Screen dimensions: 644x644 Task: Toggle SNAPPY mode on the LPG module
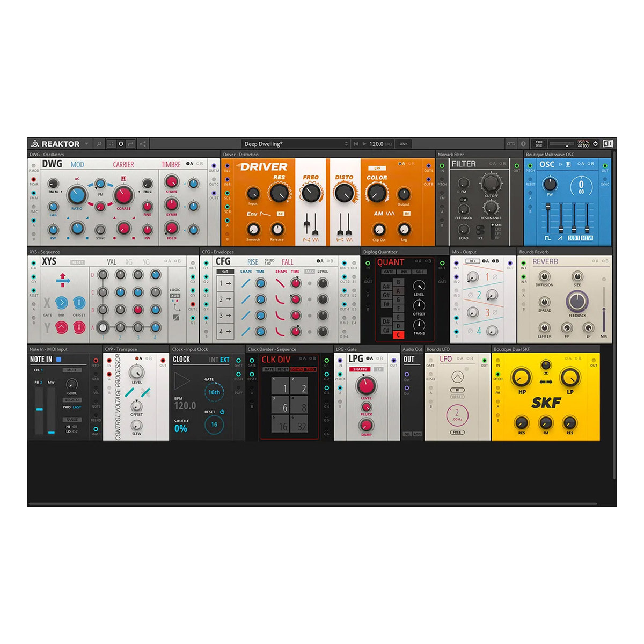tap(360, 369)
